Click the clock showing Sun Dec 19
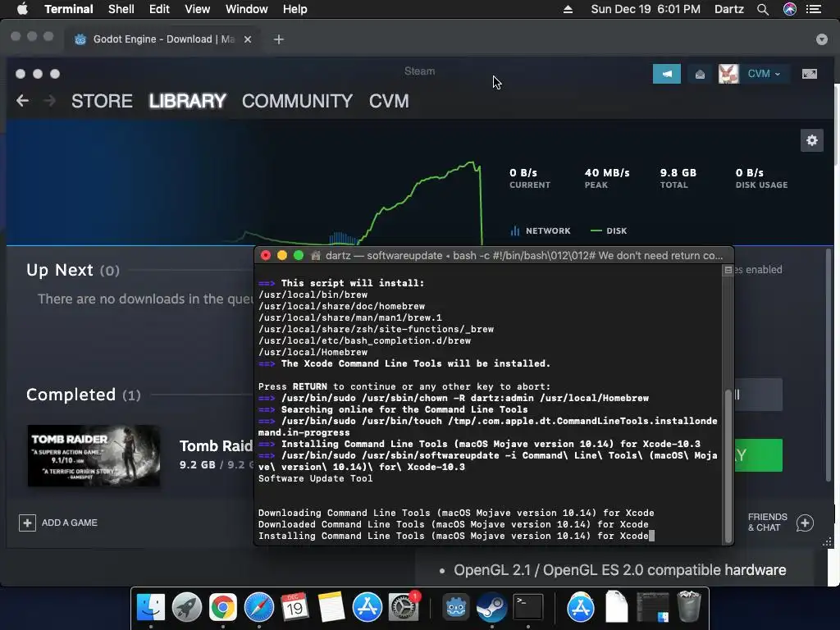This screenshot has height=630, width=840. click(x=646, y=9)
